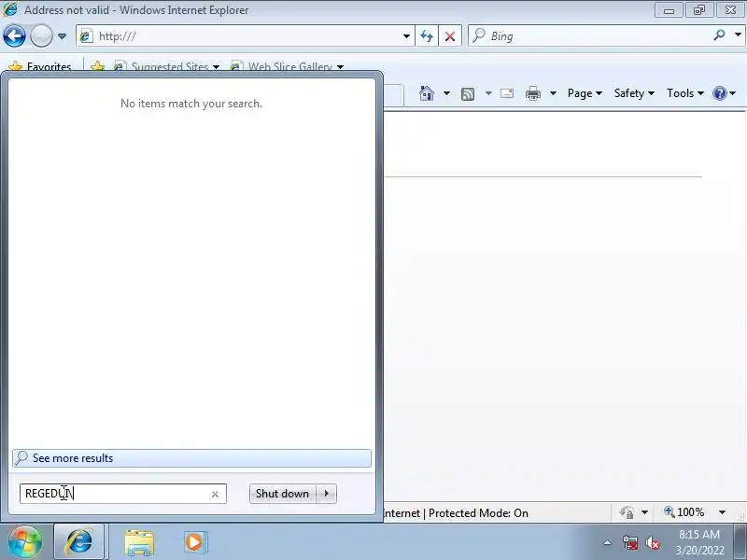Show hidden tray icons arrow
The width and height of the screenshot is (747, 560).
click(608, 542)
